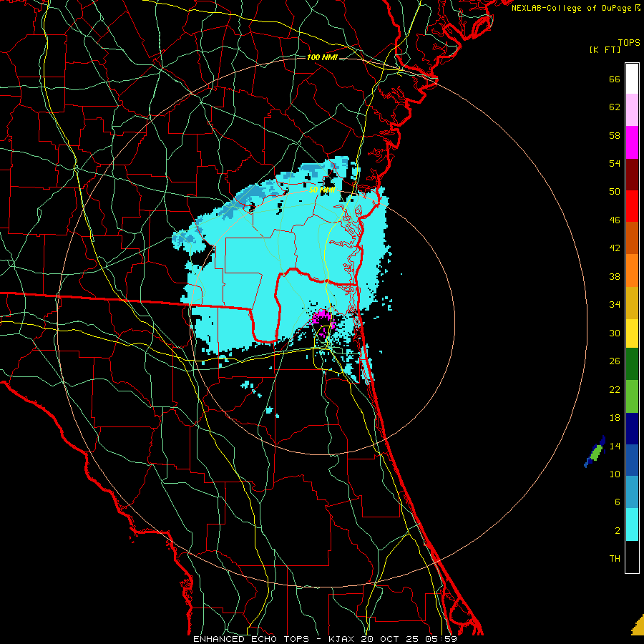Click the 22 legend value
The image size is (644, 644).
coord(615,390)
